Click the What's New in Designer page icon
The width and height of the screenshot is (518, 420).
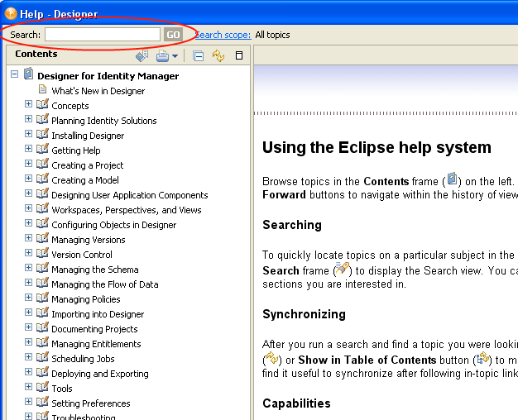tap(43, 89)
